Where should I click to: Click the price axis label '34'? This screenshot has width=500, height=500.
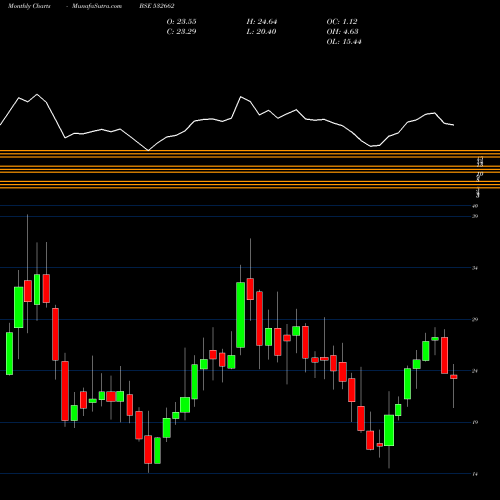(x=475, y=268)
